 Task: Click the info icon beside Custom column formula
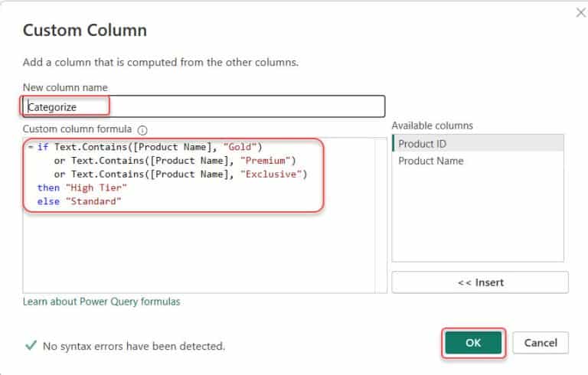pyautogui.click(x=142, y=130)
